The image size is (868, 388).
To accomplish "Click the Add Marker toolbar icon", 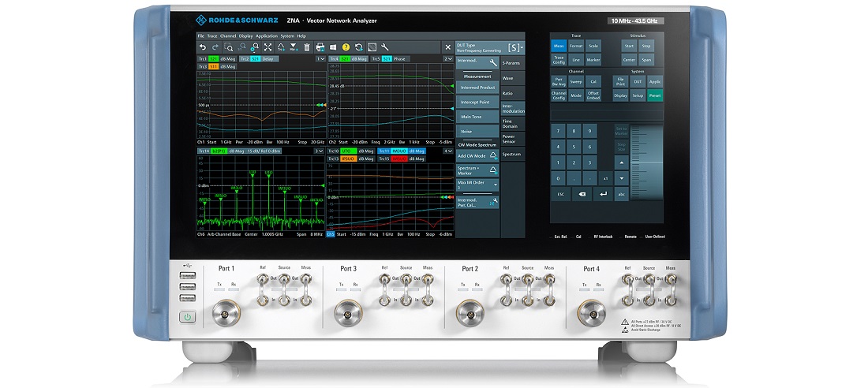I will (294, 47).
